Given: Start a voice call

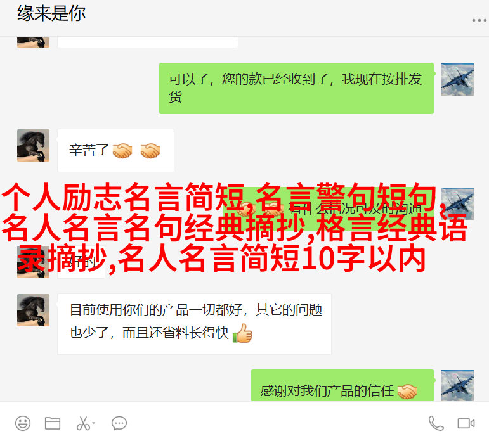Looking at the screenshot, I should coord(436,423).
